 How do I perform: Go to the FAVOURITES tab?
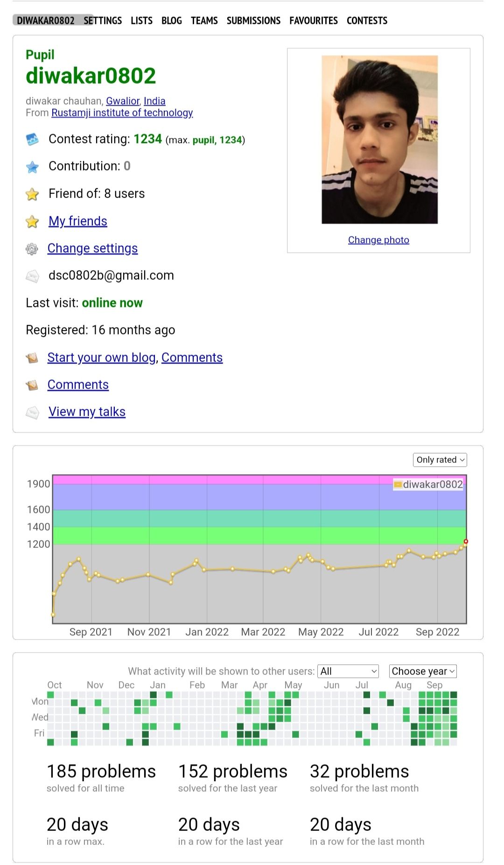coord(314,21)
